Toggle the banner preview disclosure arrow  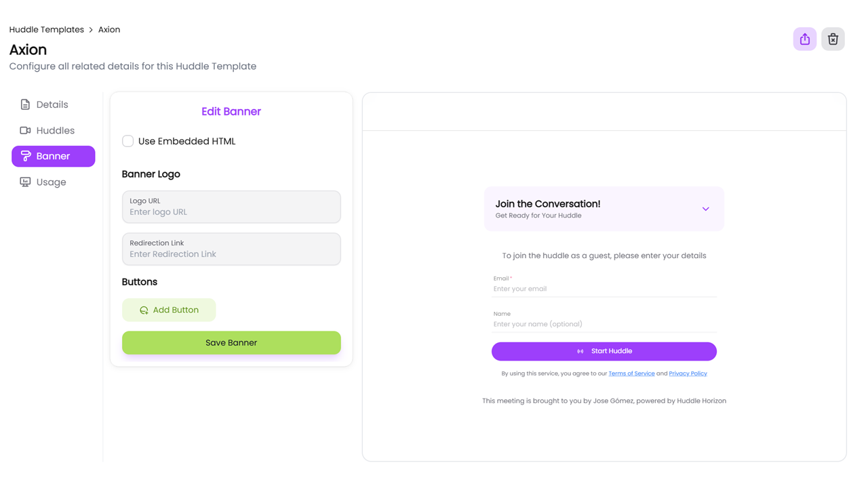(705, 209)
